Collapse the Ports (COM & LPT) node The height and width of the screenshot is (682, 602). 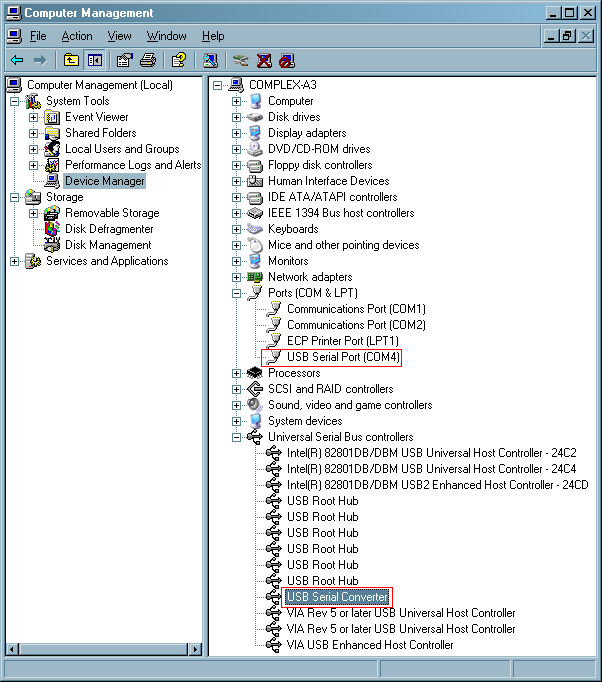coord(237,293)
